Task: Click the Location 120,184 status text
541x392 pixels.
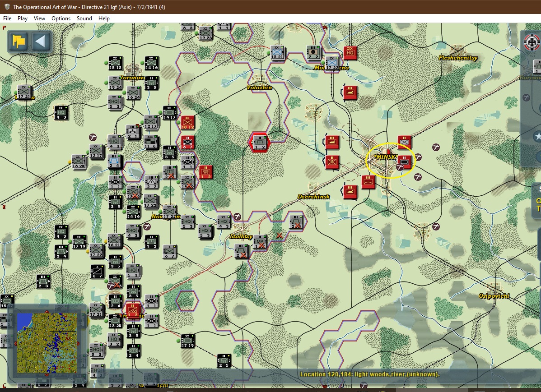Action: pyautogui.click(x=370, y=374)
